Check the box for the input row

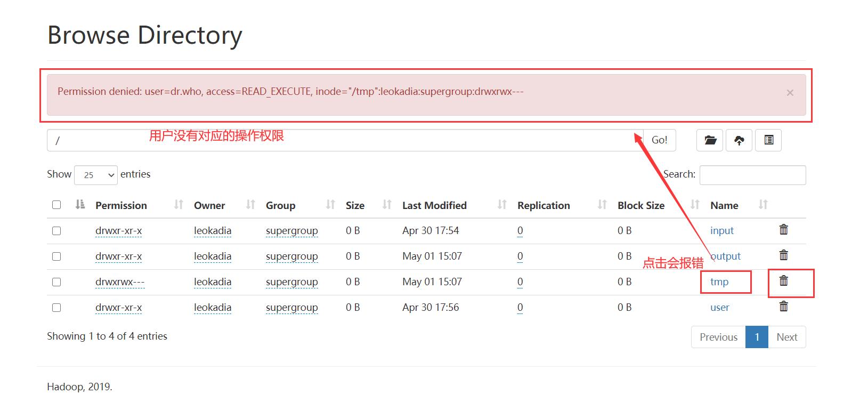pos(56,231)
